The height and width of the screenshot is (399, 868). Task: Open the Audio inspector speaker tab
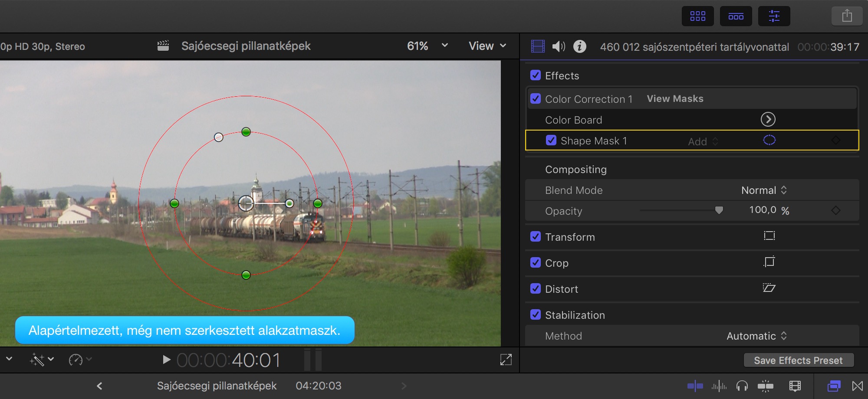(x=559, y=46)
